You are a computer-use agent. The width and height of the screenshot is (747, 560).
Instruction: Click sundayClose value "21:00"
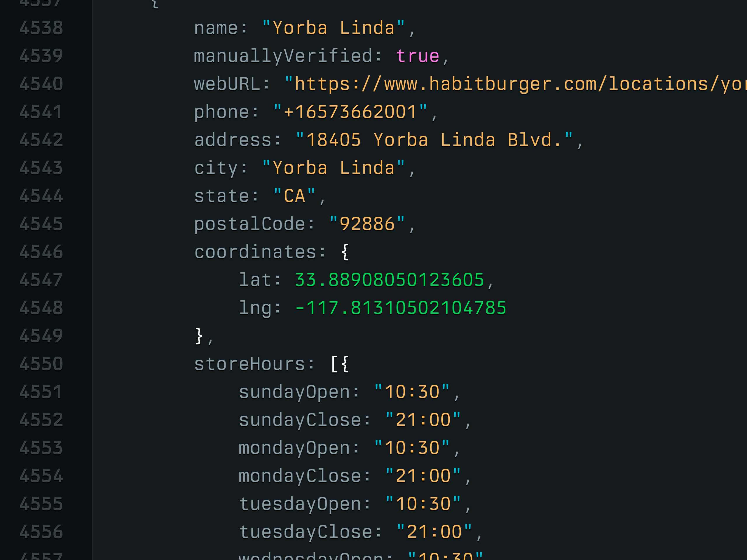(x=423, y=420)
